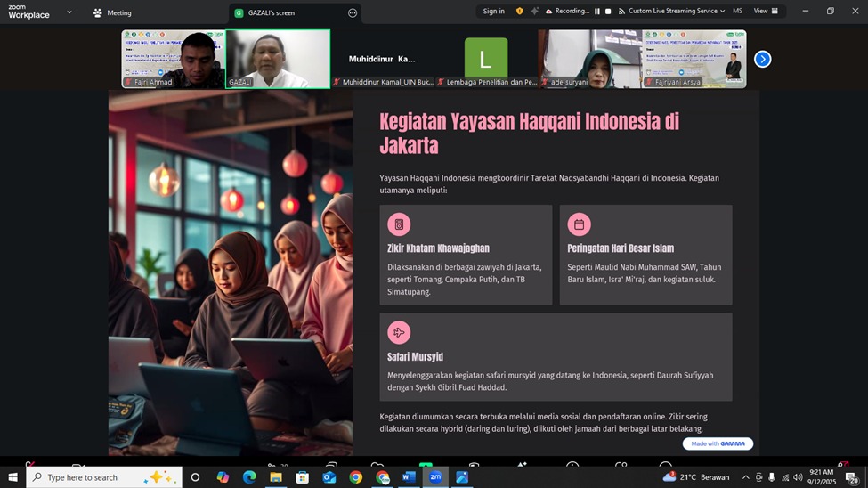Open the AI Companion sparkle icon

coord(534,12)
